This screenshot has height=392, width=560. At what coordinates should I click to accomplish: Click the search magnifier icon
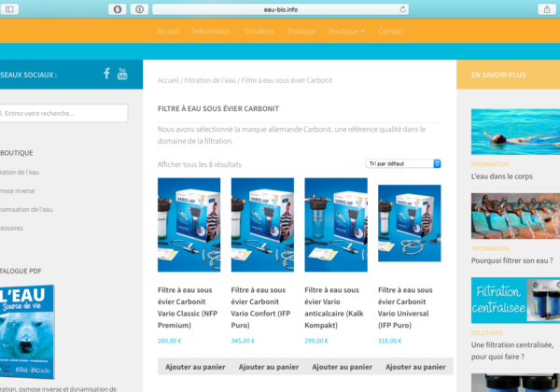[1, 114]
